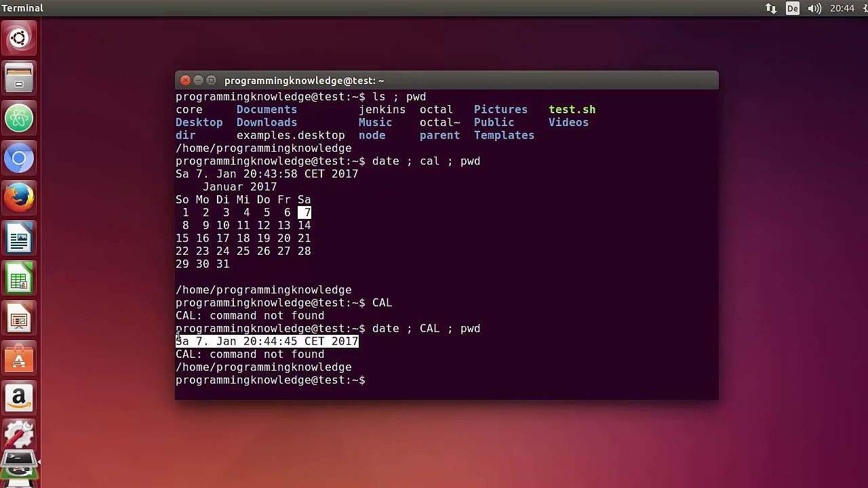This screenshot has height=488, width=868.
Task: Click the 'date ; cal ; pwd' command
Action: (x=426, y=161)
